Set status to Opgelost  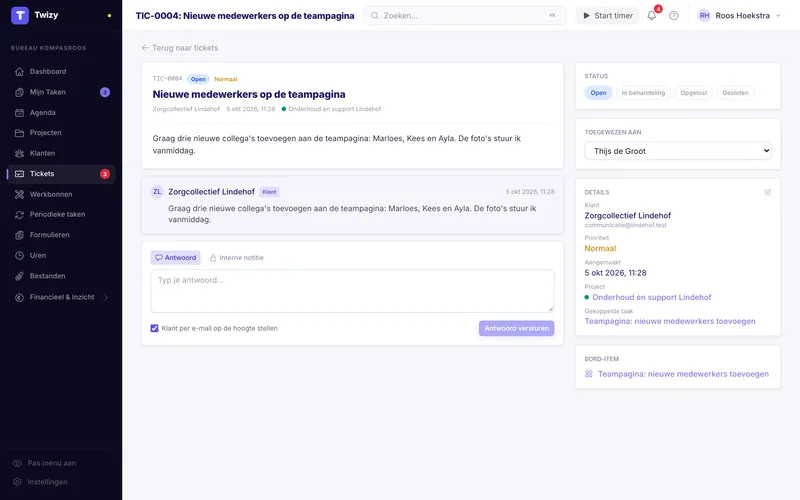point(693,93)
